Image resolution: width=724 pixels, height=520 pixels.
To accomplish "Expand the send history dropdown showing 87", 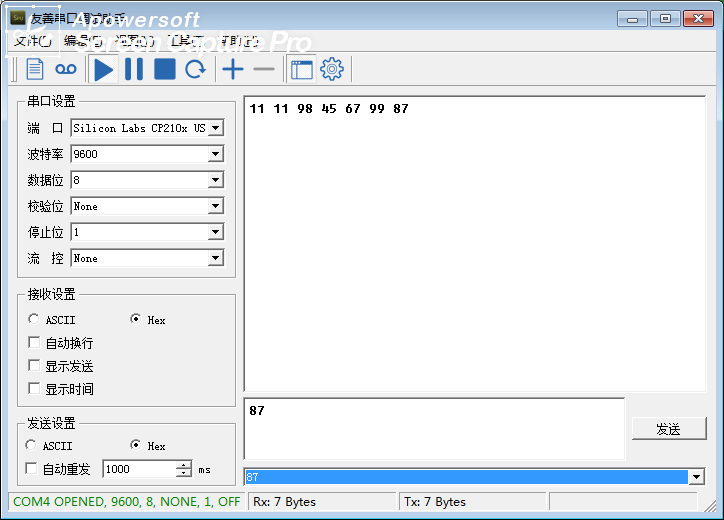I will click(x=696, y=477).
